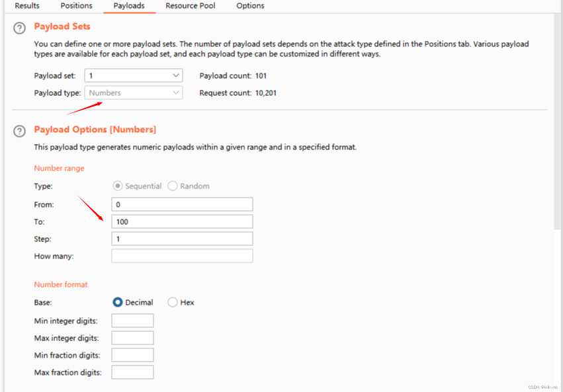Screen dimensions: 563x392
Task: Open the Resource Pool tab
Action: (x=191, y=6)
